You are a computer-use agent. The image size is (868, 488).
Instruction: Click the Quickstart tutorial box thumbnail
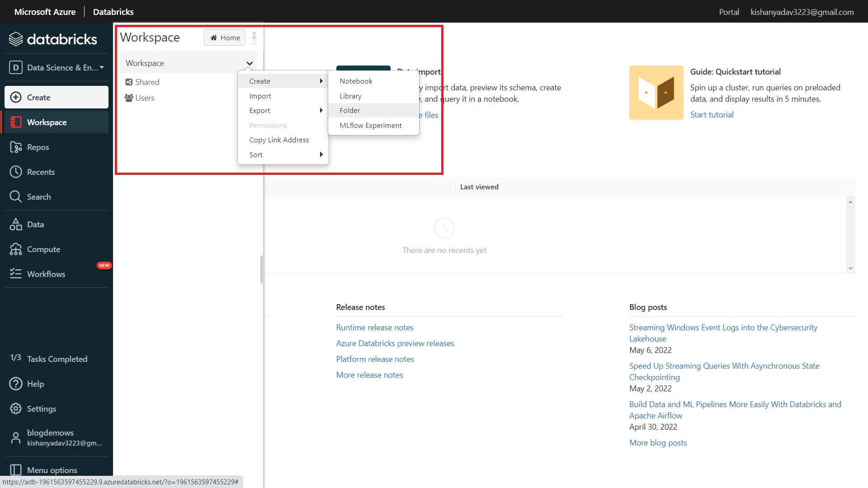(656, 93)
